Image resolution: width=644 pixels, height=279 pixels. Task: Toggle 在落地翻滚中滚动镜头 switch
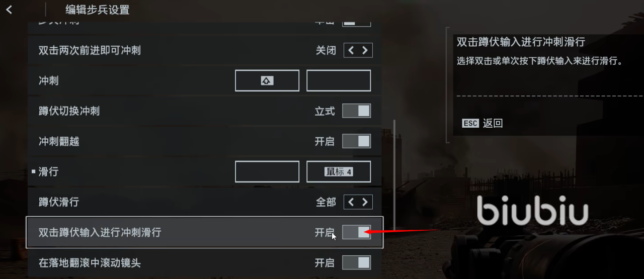(357, 262)
